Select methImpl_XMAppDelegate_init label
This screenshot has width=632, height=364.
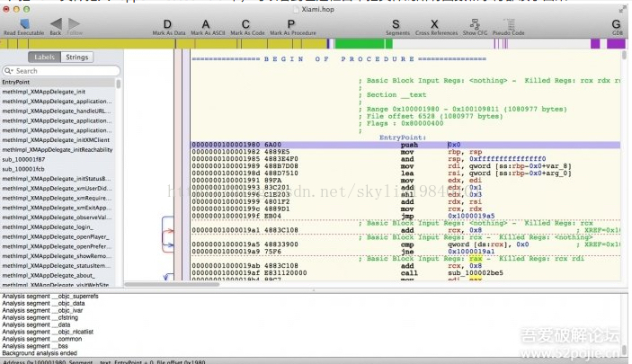58,92
